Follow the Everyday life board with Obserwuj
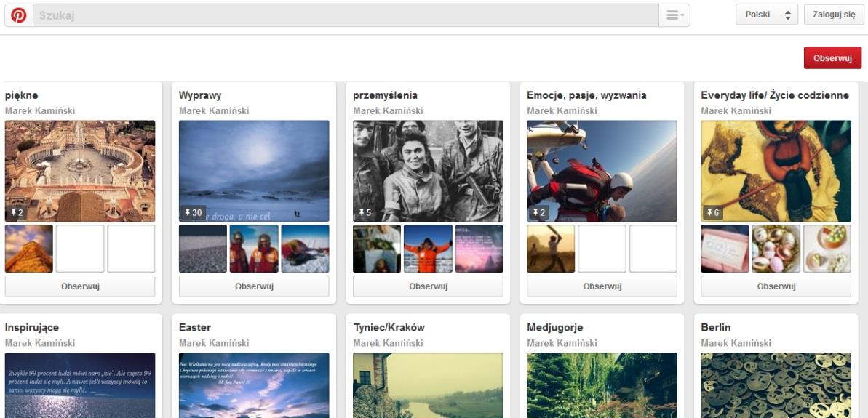 tap(776, 286)
